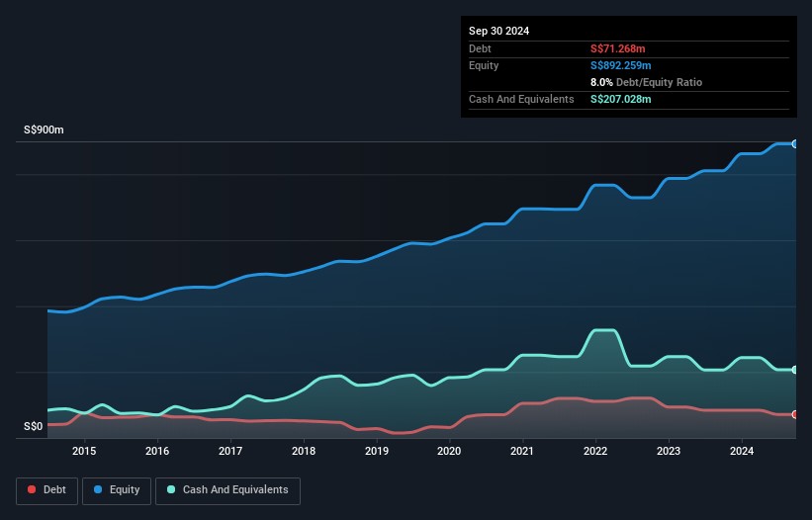Select the 2022 x-axis label

(x=595, y=452)
